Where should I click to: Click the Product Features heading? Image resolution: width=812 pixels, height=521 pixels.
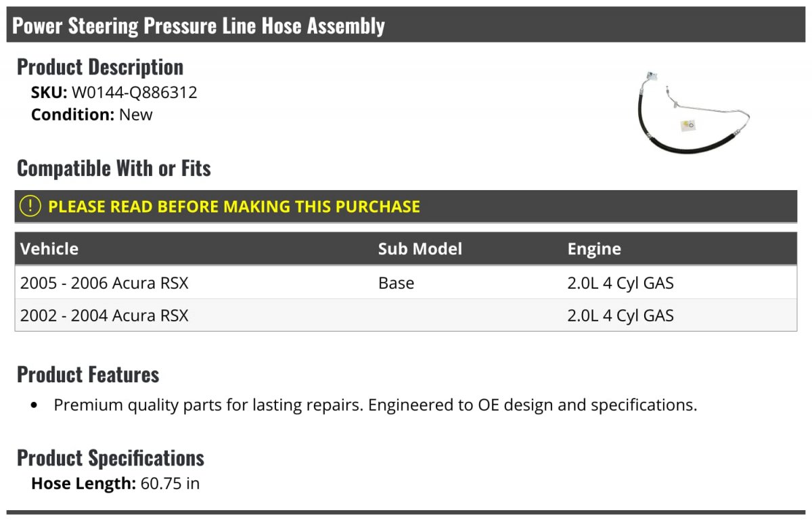tap(88, 374)
